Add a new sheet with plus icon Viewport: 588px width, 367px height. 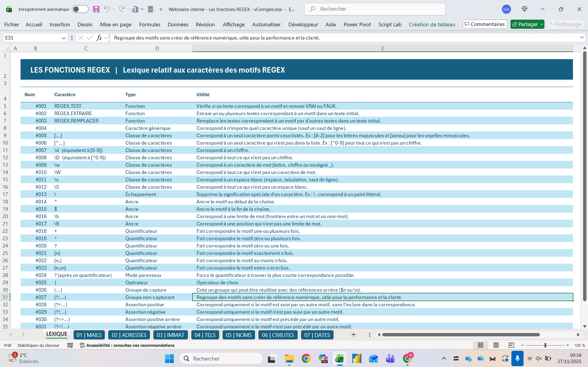point(353,335)
